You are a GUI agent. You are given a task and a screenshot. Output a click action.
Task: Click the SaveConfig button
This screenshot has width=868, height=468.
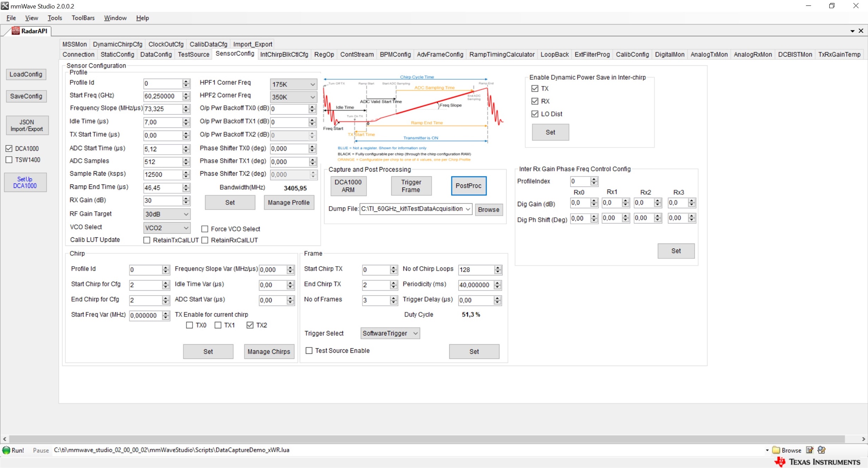(x=26, y=96)
